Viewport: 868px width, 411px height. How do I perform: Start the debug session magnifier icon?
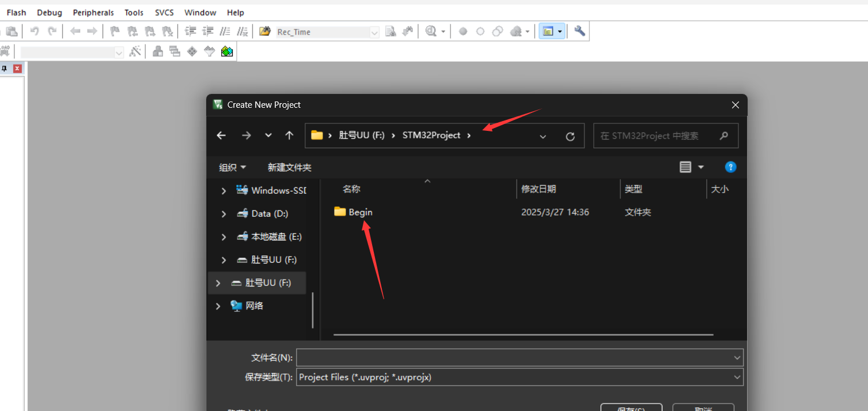coord(431,31)
